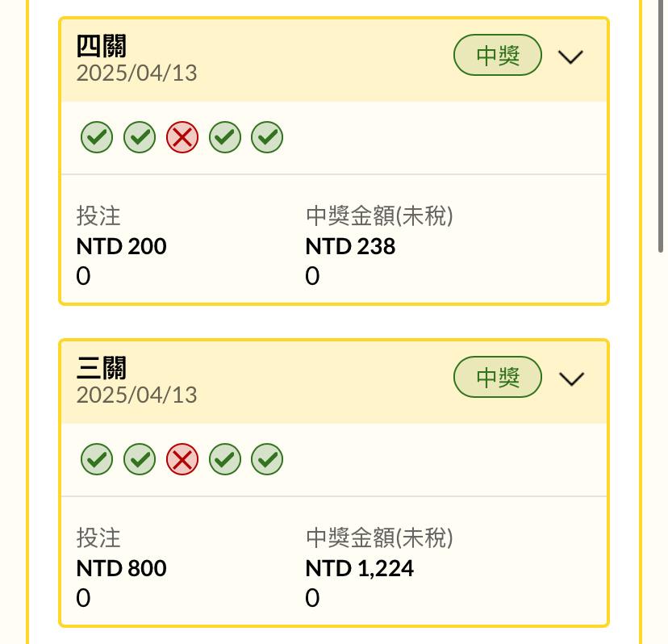Click fifth result icon in 三關 card
The image size is (668, 644).
coord(267,459)
